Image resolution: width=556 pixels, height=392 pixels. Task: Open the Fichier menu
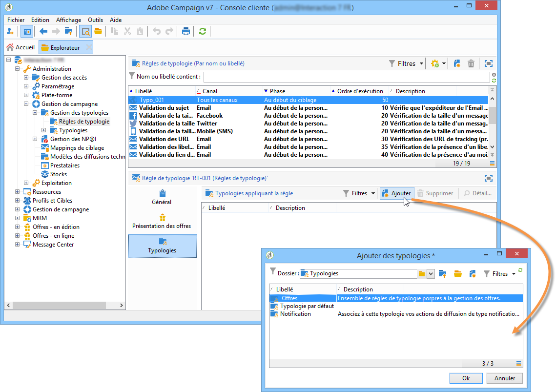click(x=16, y=20)
